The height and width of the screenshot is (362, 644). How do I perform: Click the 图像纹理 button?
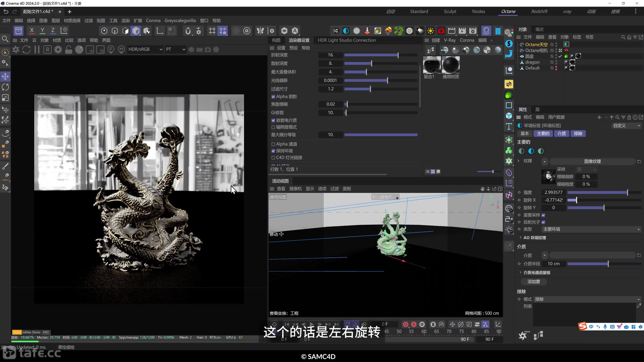(x=592, y=161)
